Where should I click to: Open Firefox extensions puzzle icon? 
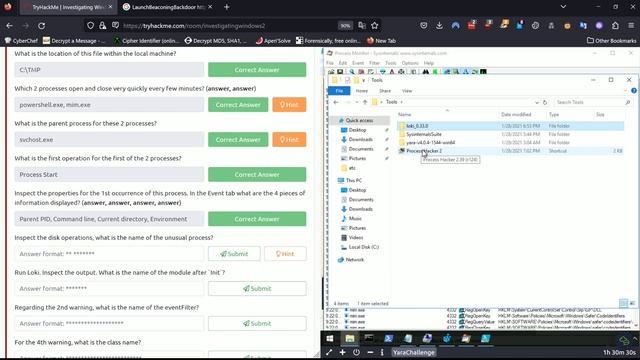point(615,26)
